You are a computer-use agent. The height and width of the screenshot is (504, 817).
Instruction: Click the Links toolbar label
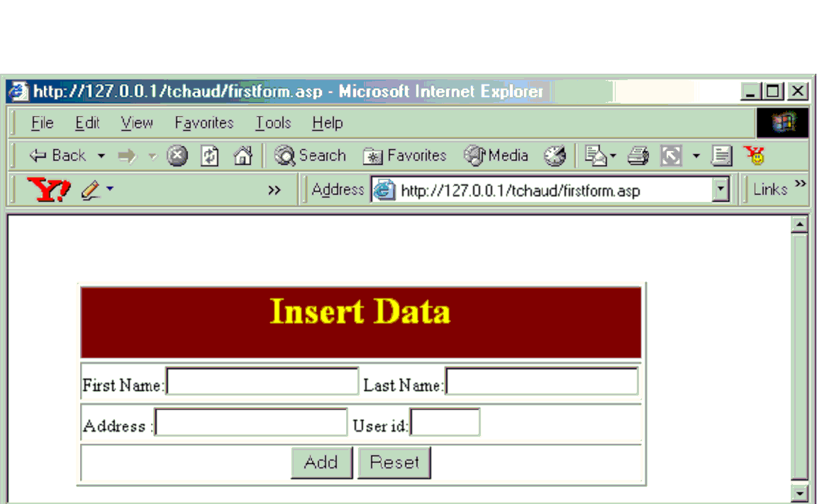pos(770,189)
